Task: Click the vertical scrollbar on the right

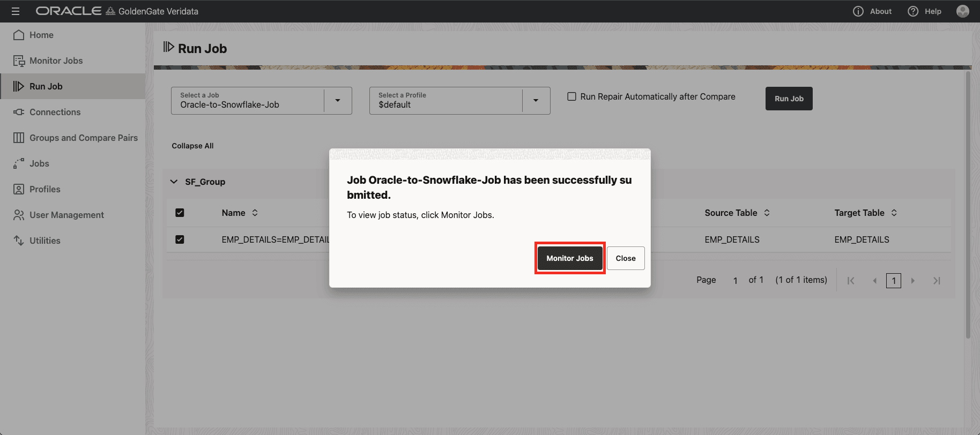Action: 968,205
